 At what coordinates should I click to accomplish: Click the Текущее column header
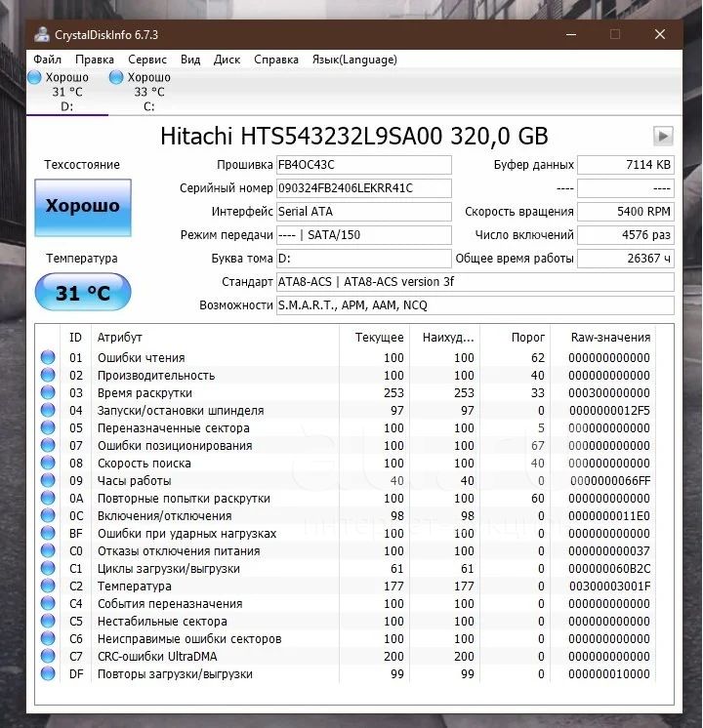(x=375, y=337)
